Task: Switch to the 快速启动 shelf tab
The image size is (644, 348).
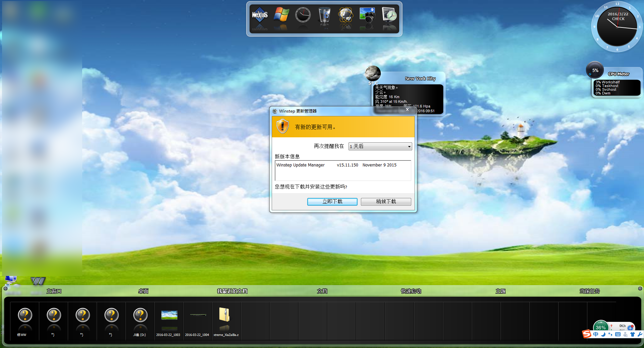Action: coord(411,291)
